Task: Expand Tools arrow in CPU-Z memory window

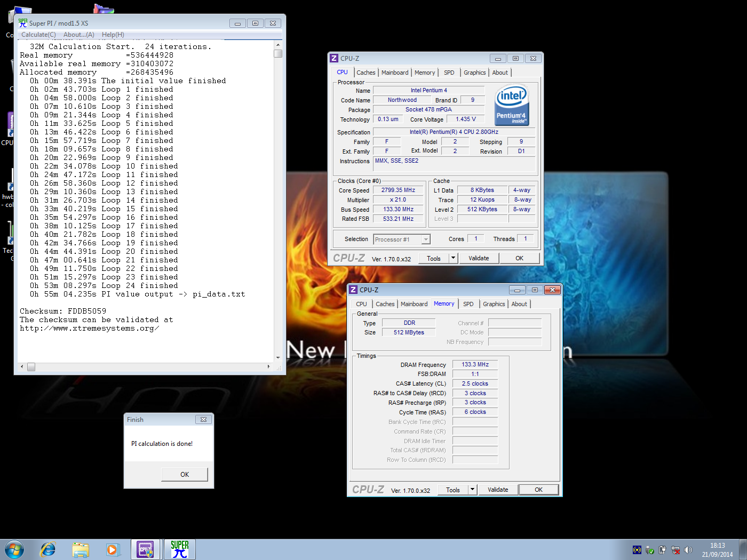Action: pos(473,490)
